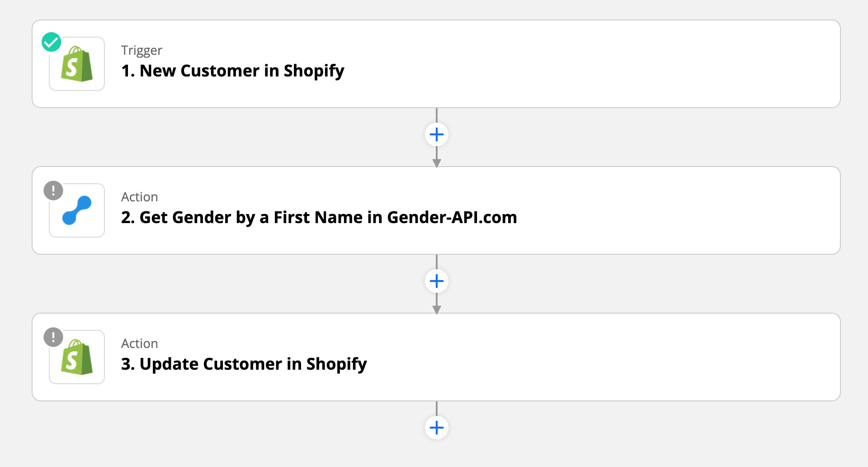
Task: Click the plus icon between steps 2 and 3
Action: [436, 281]
